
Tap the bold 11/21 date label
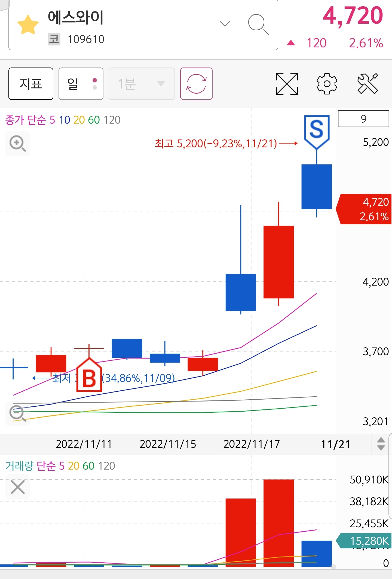[x=336, y=444]
